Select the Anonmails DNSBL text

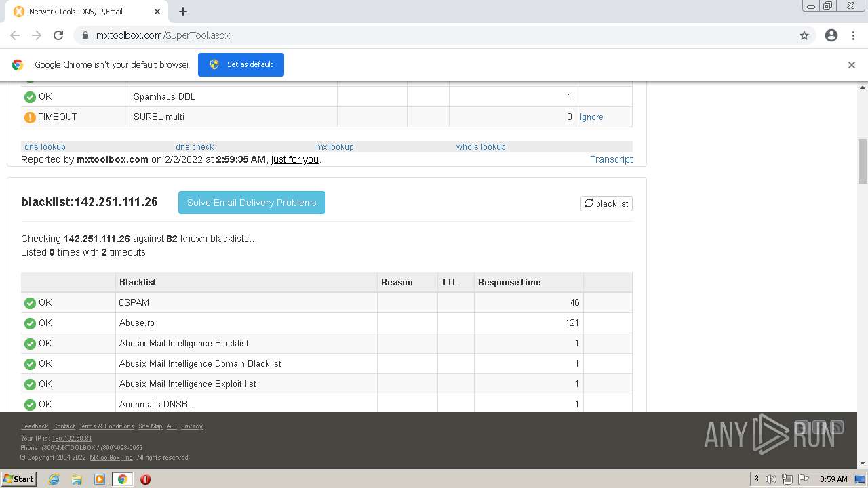pos(156,404)
